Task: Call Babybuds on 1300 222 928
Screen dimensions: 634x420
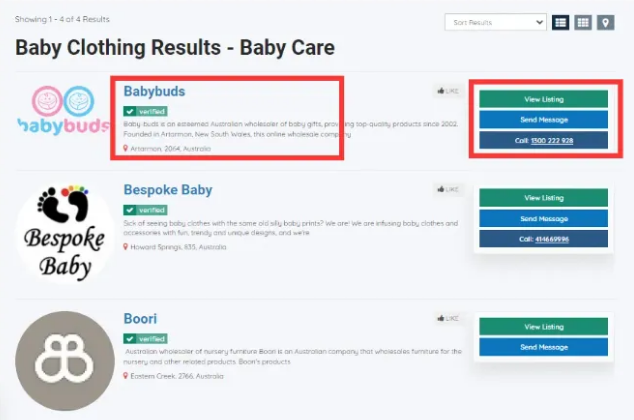Action: click(x=543, y=141)
